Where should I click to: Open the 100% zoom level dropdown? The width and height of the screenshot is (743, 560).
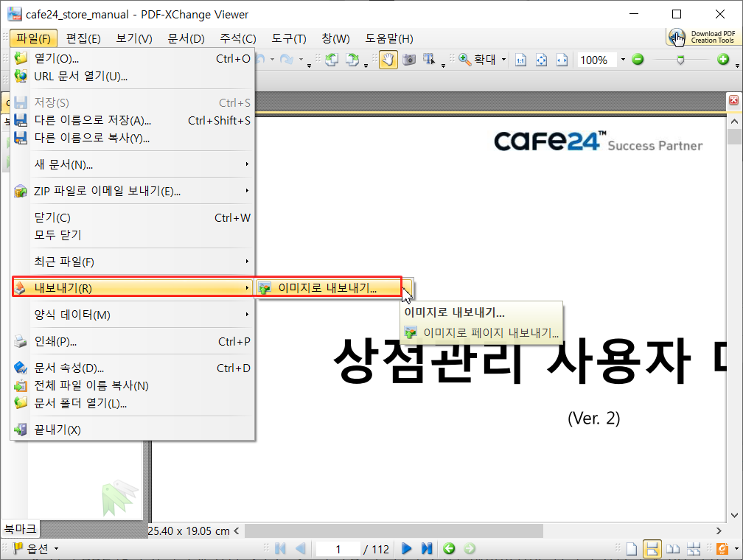pos(623,60)
